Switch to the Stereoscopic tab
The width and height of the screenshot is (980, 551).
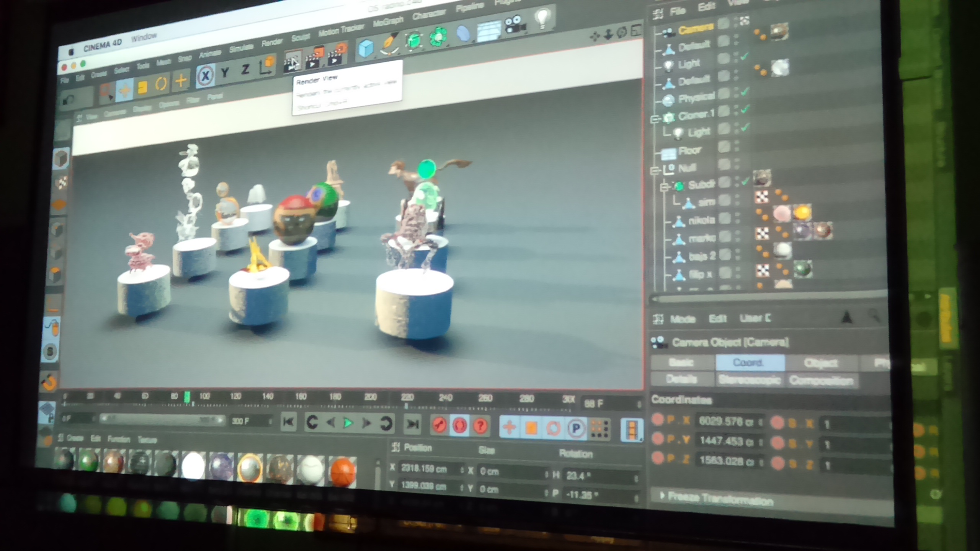coord(750,380)
